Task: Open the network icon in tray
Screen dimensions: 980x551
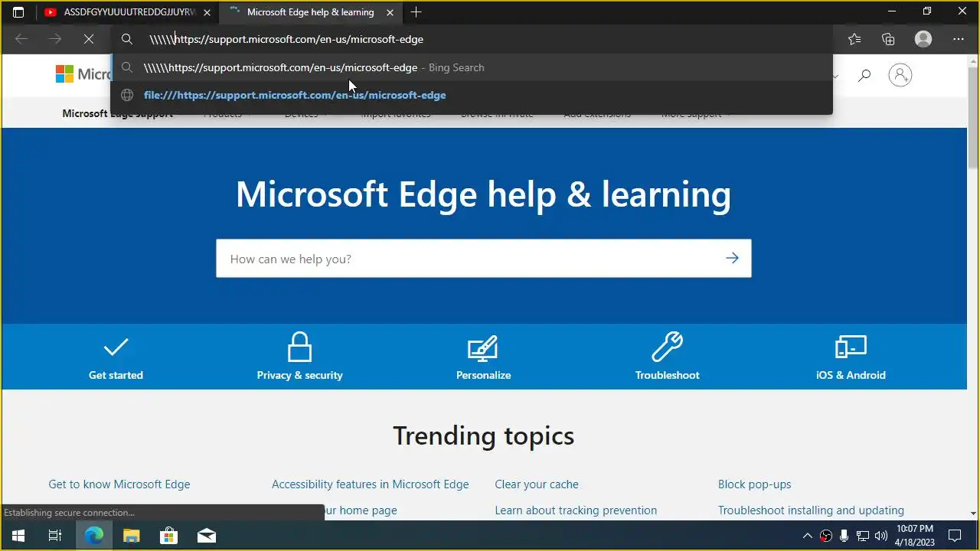Action: coord(863,536)
